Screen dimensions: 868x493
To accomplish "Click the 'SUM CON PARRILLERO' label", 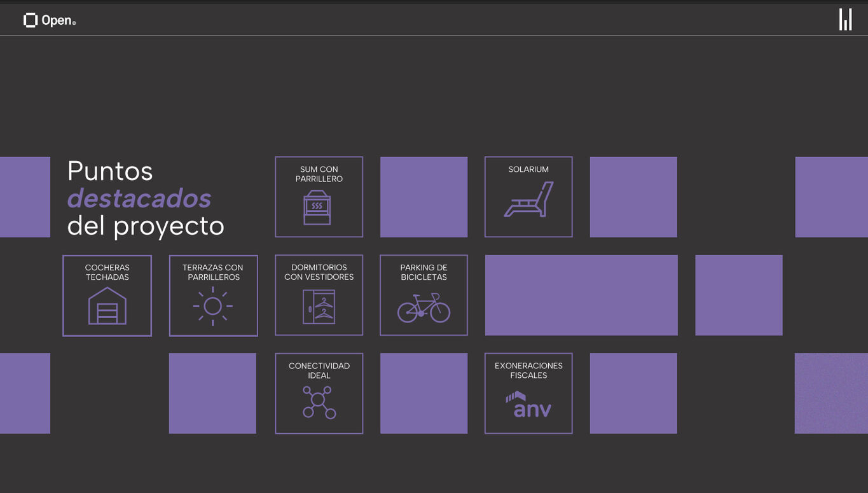I will [319, 174].
